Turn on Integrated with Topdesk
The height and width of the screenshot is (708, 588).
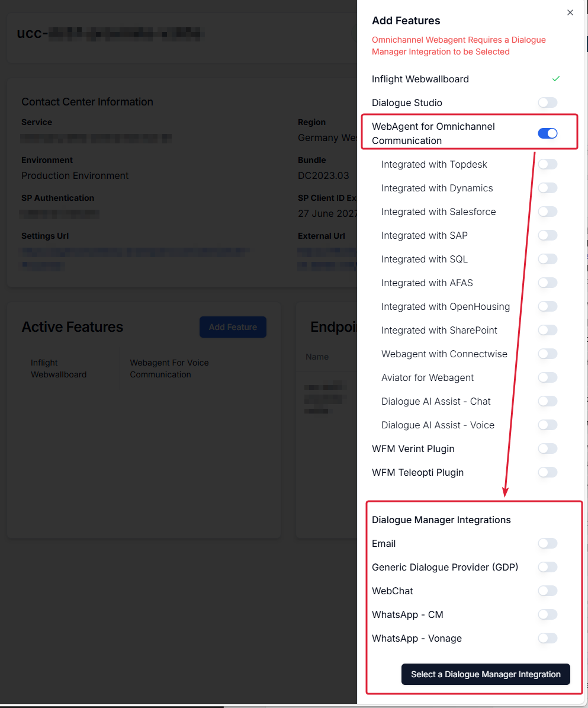(x=547, y=164)
